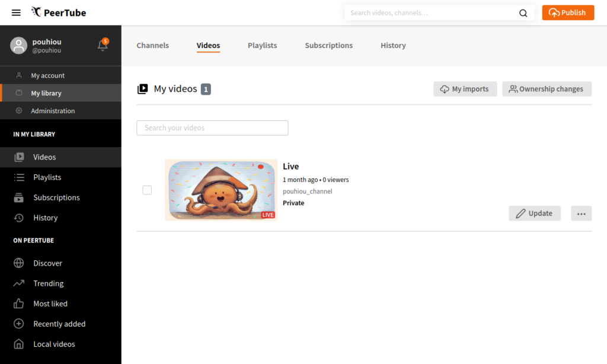This screenshot has height=364, width=607.
Task: Switch to the Playlists tab
Action: coord(262,46)
